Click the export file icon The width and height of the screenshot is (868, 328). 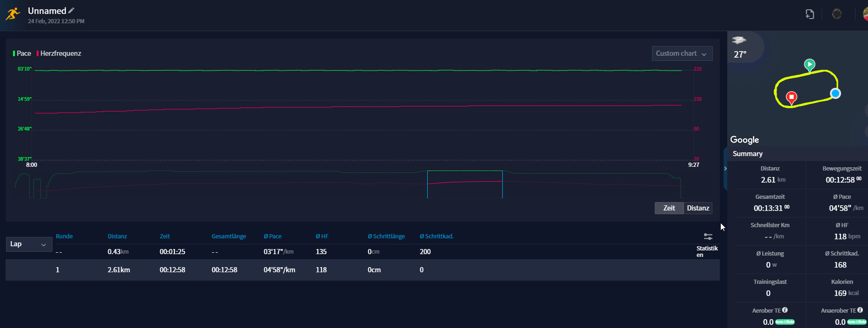809,14
